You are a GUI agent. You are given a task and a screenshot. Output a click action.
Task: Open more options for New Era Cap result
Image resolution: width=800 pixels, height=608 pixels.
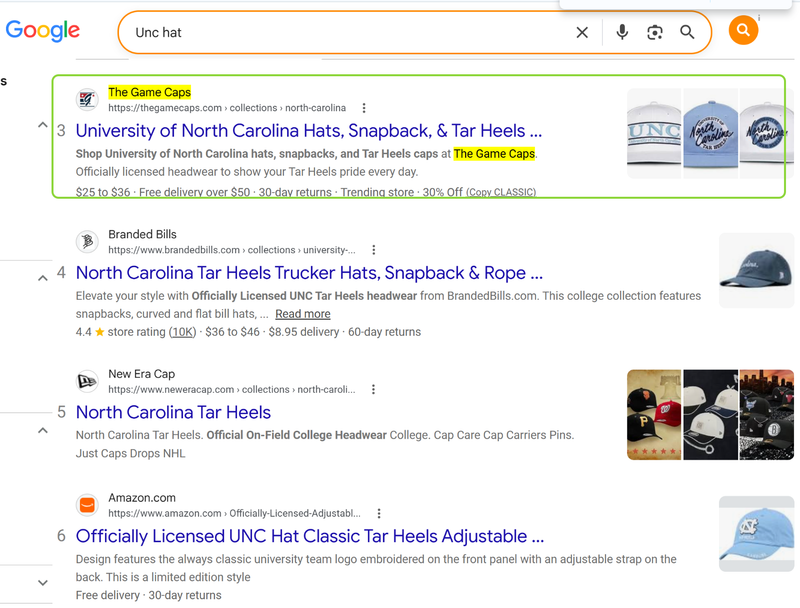pos(373,390)
